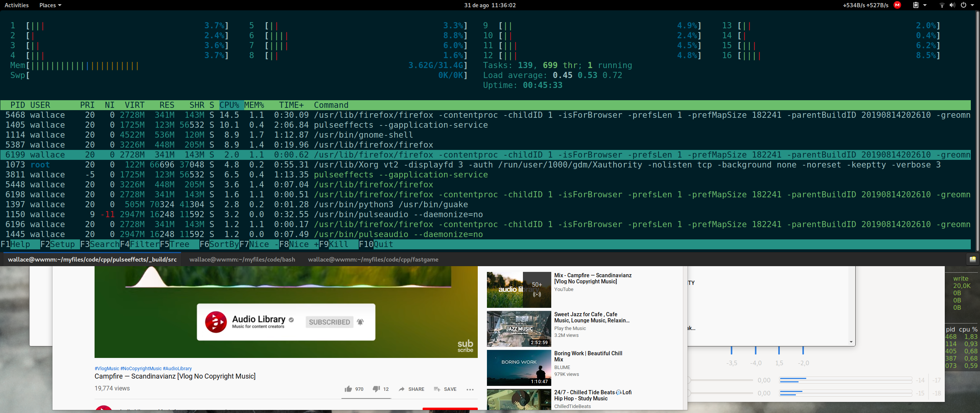
Task: Click the SUBSCRIBED button in the video overlay
Action: pos(329,322)
